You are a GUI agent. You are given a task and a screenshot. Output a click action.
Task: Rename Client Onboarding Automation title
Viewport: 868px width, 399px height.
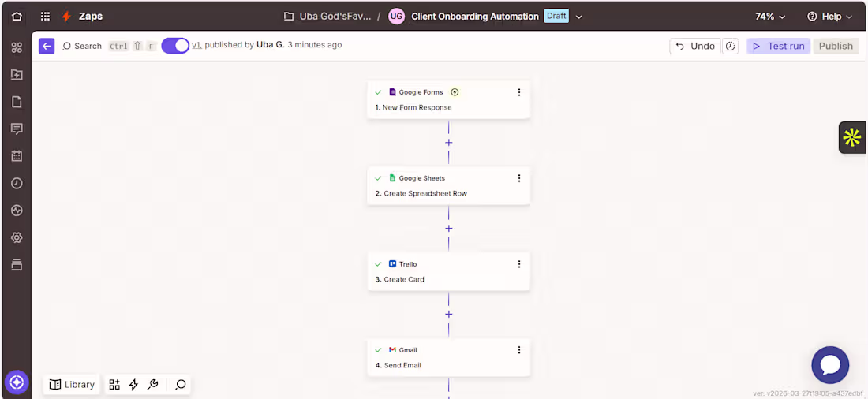[x=475, y=17]
